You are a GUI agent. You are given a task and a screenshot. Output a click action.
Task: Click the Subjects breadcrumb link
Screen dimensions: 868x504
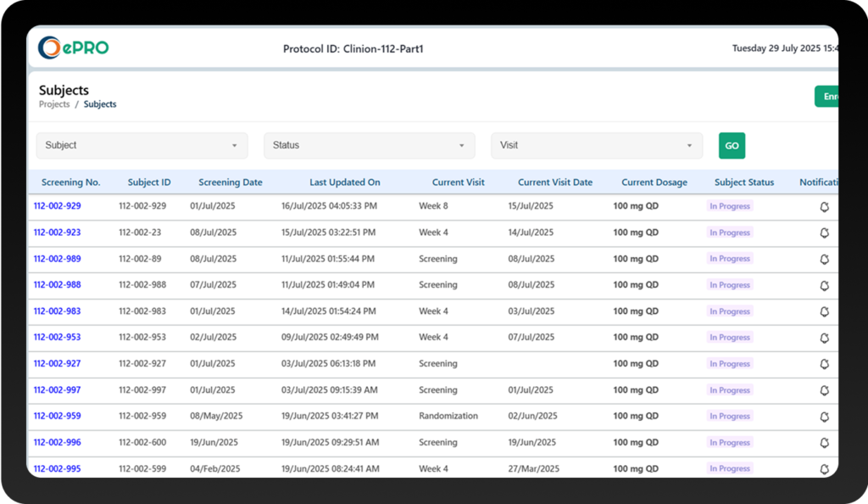click(x=100, y=104)
